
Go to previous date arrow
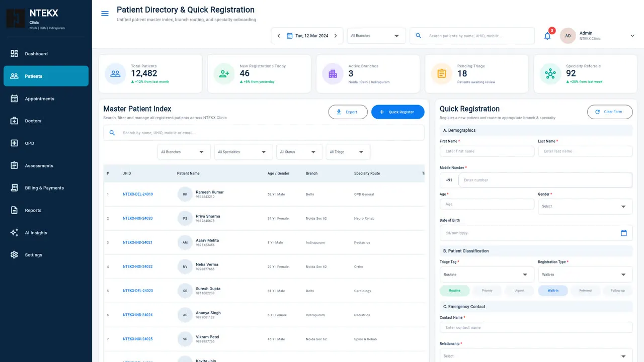(x=279, y=36)
